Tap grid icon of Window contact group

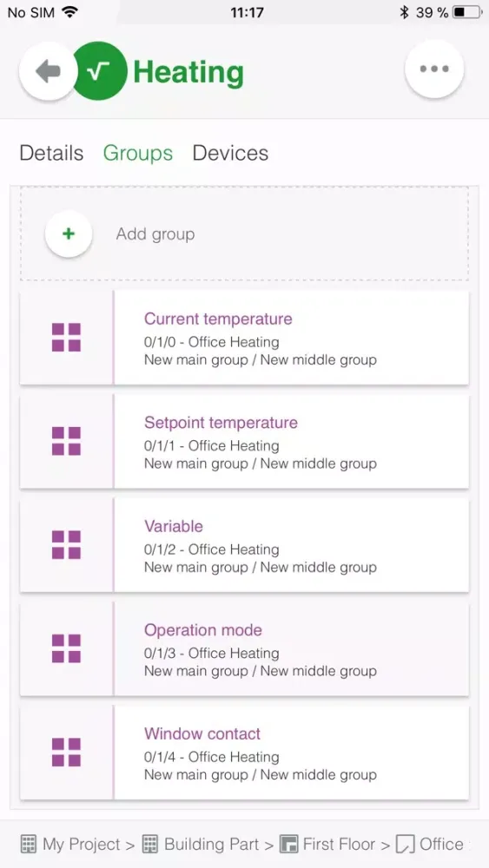pos(67,753)
